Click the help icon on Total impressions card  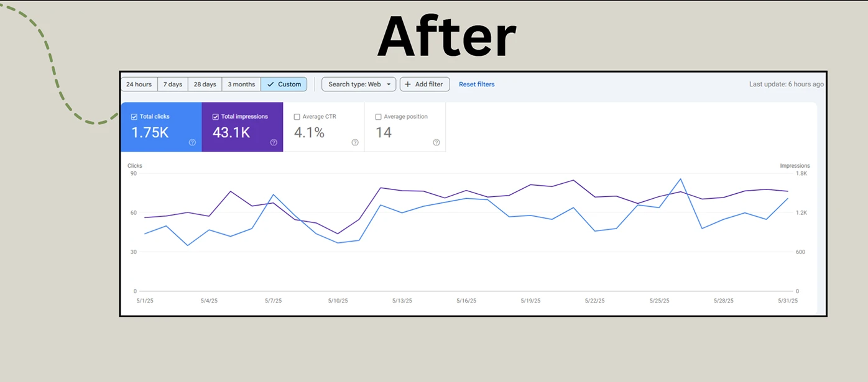pyautogui.click(x=274, y=142)
